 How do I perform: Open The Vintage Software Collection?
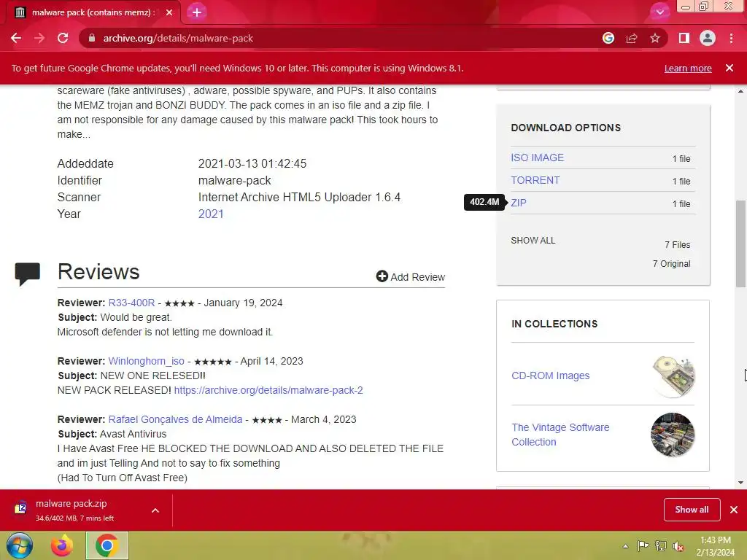tap(560, 435)
